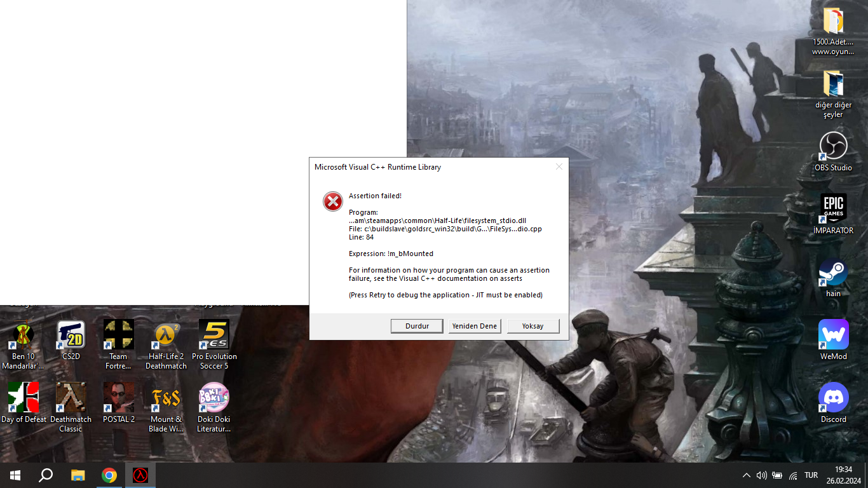The height and width of the screenshot is (488, 868).
Task: Open the Epic Games İMPARATOR shortcut
Action: [833, 214]
